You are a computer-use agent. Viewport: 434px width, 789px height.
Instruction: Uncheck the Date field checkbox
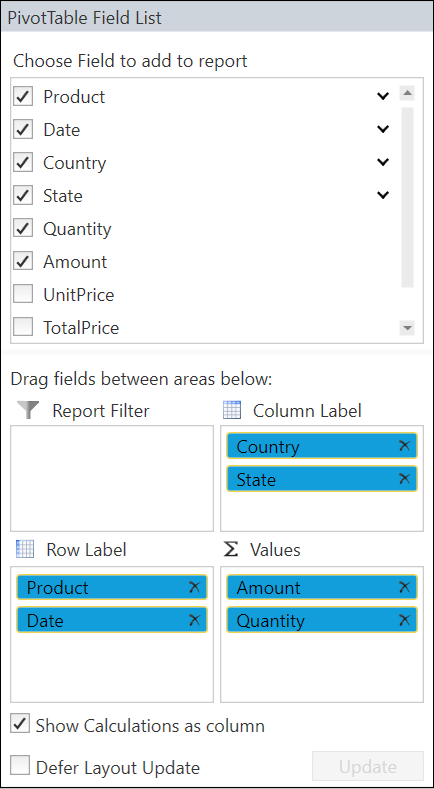pos(23,129)
